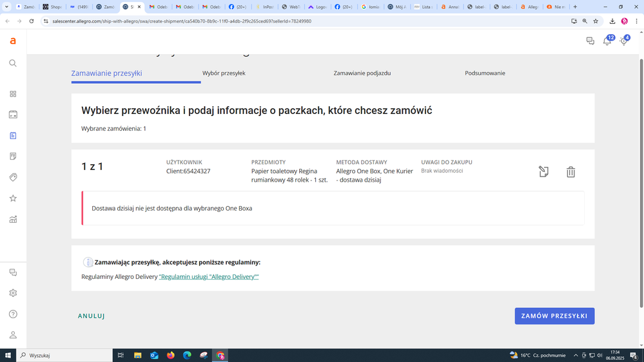This screenshot has height=362, width=644.
Task: Click the page vertical scrollbar
Action: 641,183
